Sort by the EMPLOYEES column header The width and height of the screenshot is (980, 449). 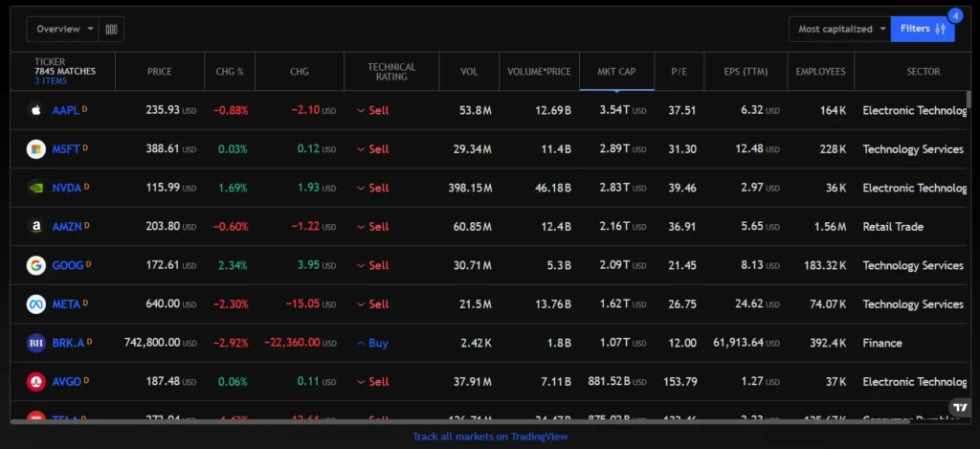(x=820, y=72)
